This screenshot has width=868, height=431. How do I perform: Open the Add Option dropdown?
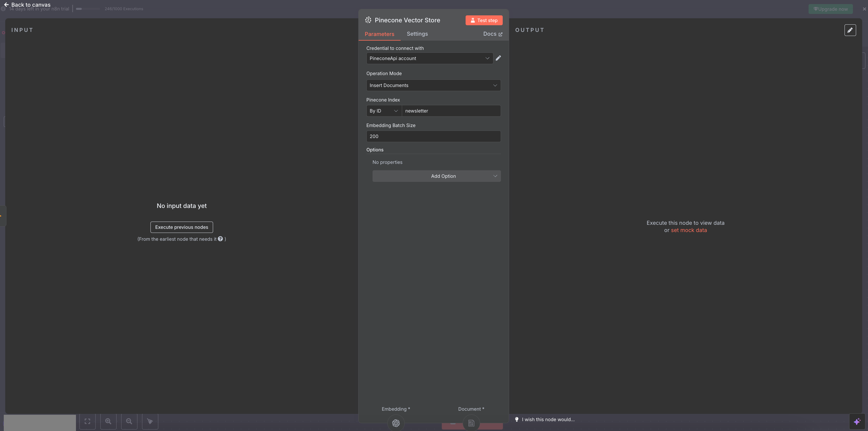(x=436, y=176)
